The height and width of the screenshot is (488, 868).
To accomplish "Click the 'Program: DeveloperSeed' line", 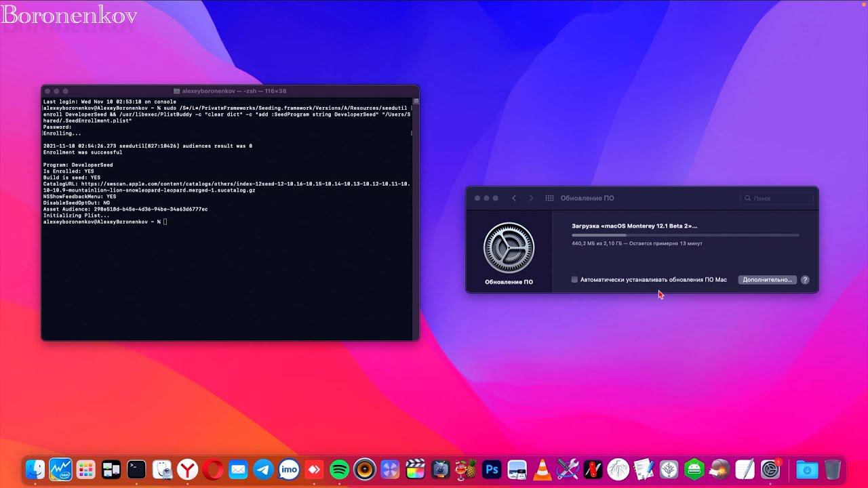I will pos(78,165).
